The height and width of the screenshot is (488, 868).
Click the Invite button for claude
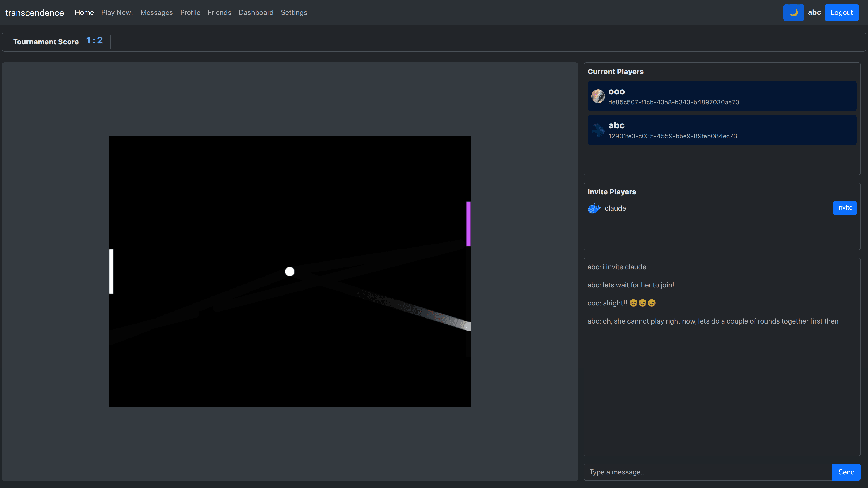tap(844, 208)
